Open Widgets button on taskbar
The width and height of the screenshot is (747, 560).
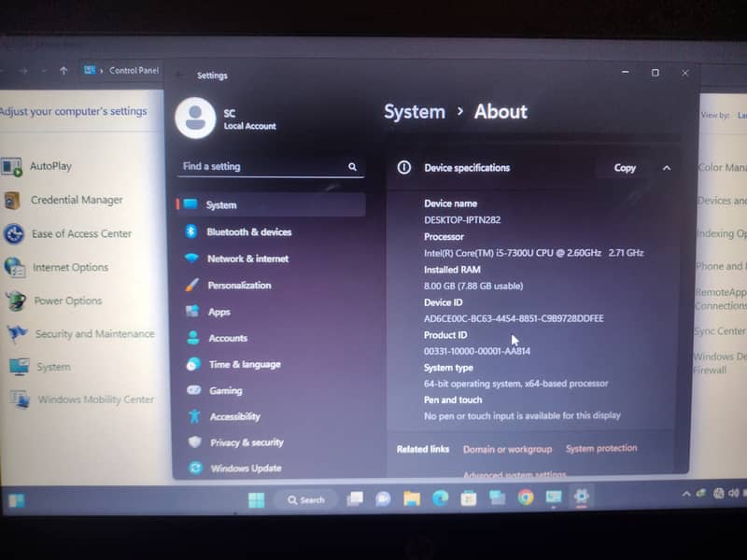[x=16, y=501]
